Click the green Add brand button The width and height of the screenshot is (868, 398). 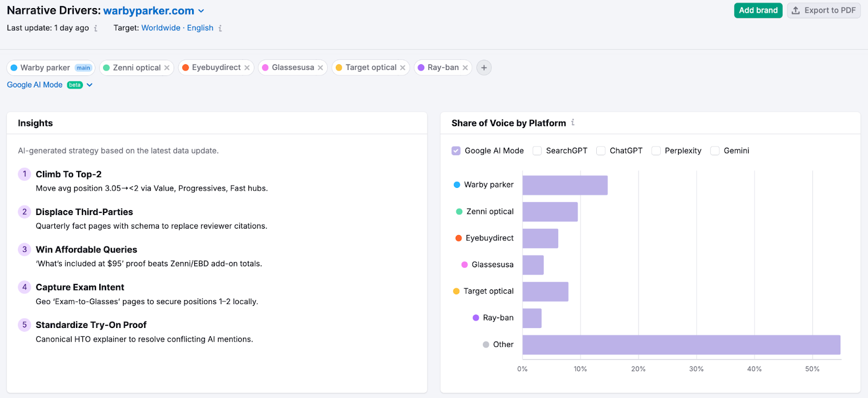758,10
